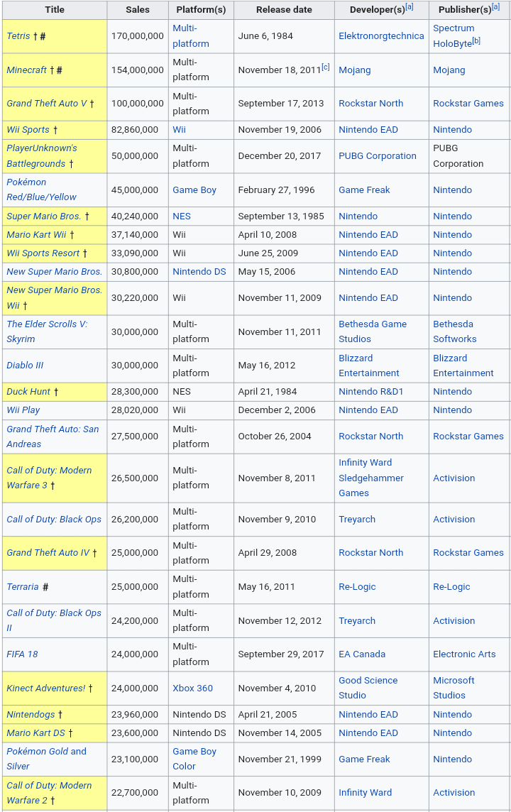Image resolution: width=511 pixels, height=812 pixels.
Task: Open footnote [c] beside Minecraft release date
Action: click(x=326, y=67)
